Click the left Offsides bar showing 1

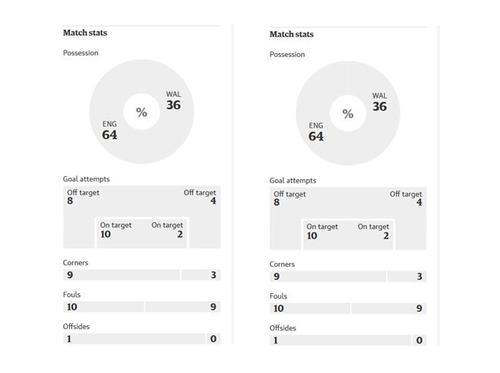pyautogui.click(x=134, y=339)
